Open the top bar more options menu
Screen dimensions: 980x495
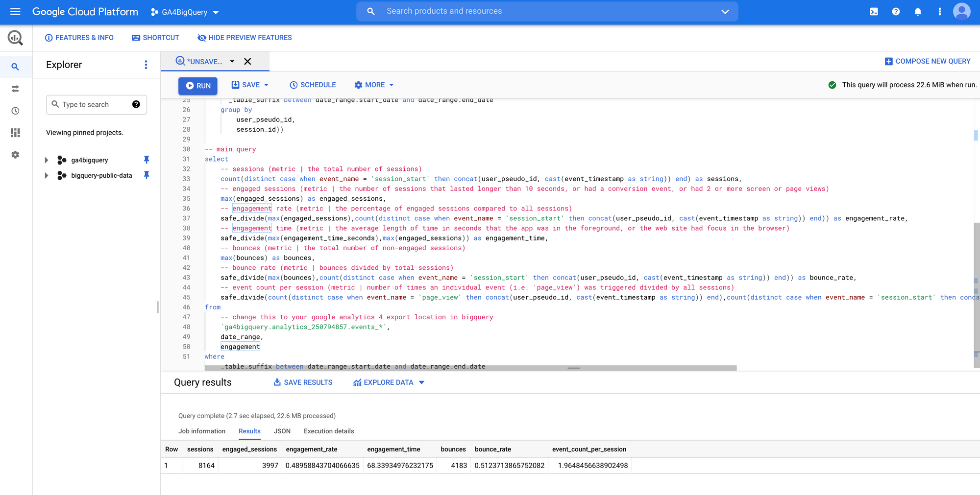point(939,12)
